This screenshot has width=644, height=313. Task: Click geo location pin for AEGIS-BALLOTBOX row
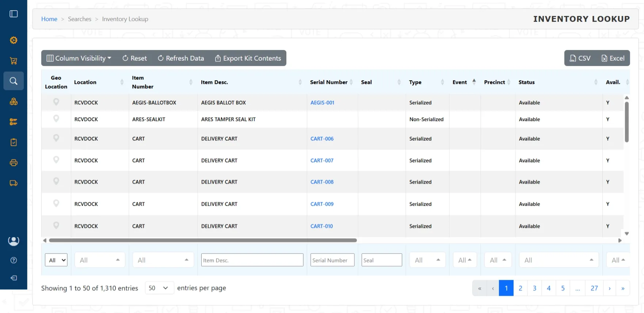[x=56, y=102]
